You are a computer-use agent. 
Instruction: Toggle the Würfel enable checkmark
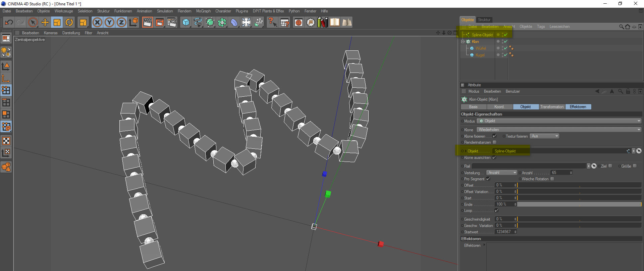coord(506,48)
